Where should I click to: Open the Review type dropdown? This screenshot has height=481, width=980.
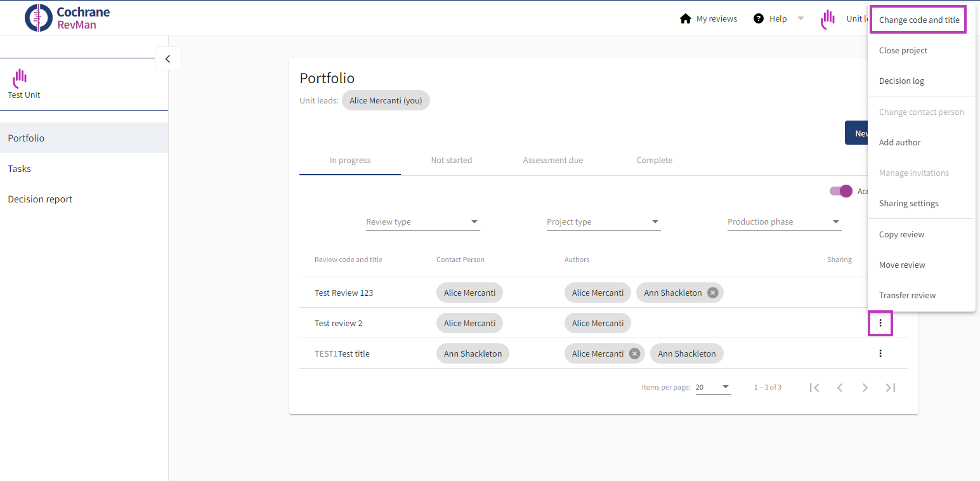422,222
